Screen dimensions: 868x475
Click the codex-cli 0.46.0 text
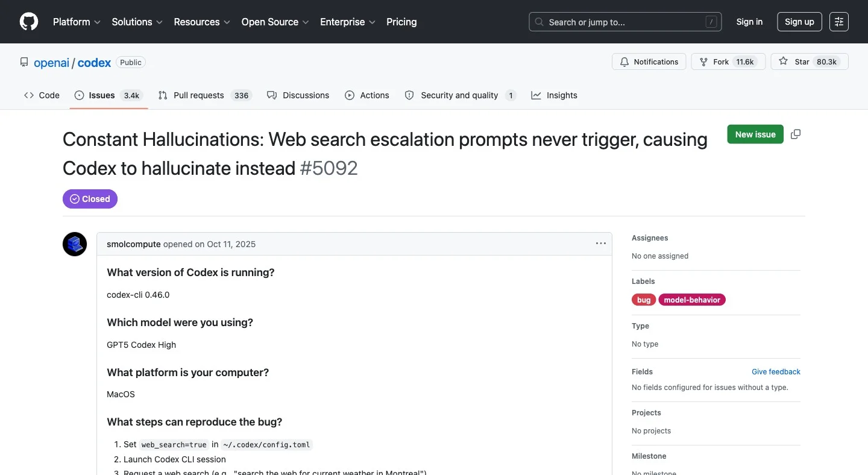point(138,295)
